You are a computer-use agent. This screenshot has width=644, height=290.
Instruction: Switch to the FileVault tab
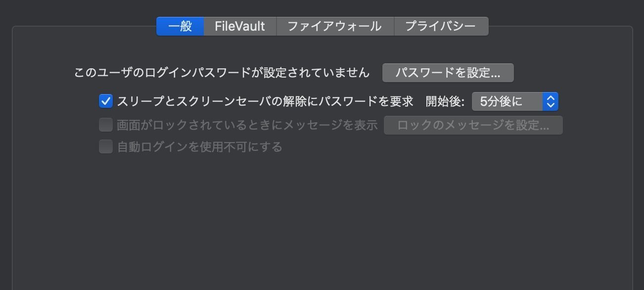pos(240,26)
